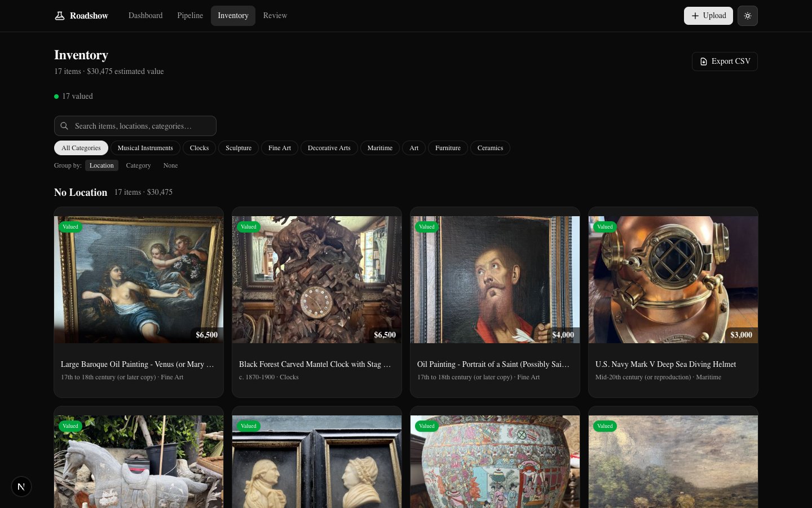Click Valued badge on the diving helmet
Image resolution: width=812 pixels, height=508 pixels.
[x=605, y=227]
